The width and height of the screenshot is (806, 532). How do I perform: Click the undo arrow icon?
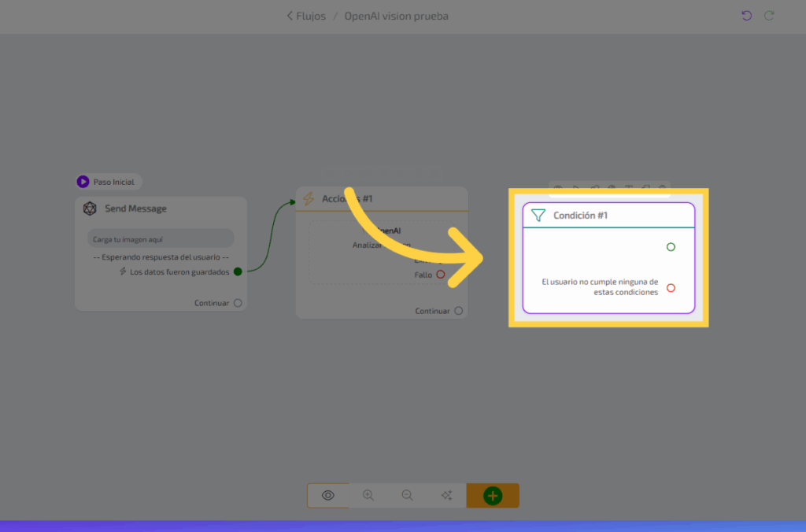tap(747, 16)
